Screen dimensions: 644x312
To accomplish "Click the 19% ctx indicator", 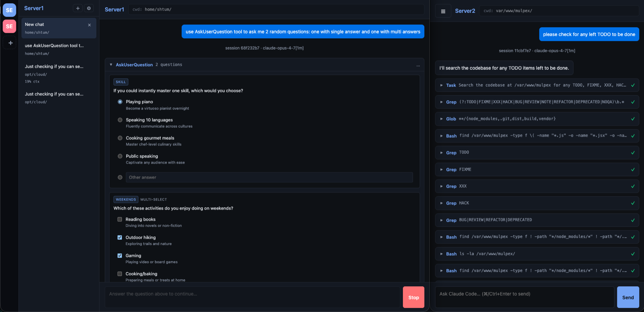I will coord(32,81).
